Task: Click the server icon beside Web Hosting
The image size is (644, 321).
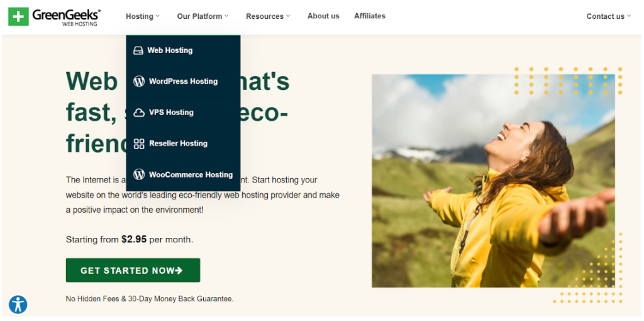Action: [x=138, y=50]
